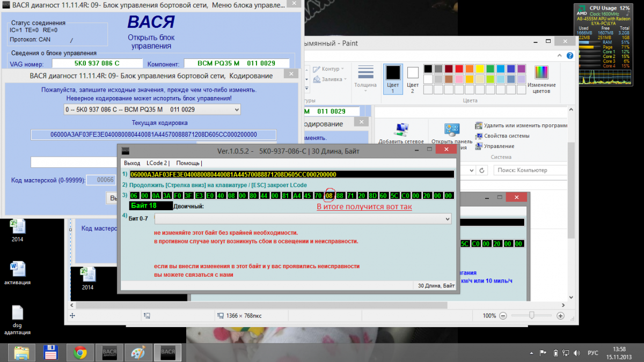The width and height of the screenshot is (644, 362).
Task: Click the battery icon in system tray
Action: point(555,352)
